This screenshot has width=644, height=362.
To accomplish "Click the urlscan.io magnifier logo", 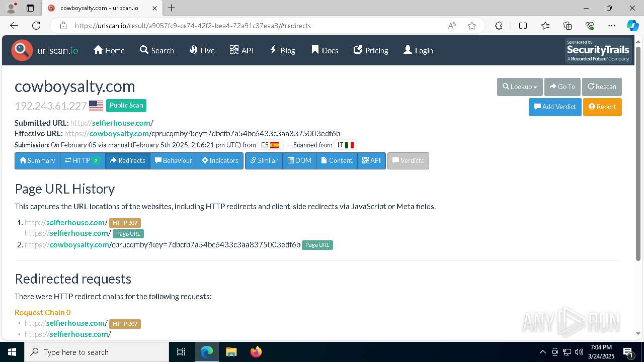I will [x=22, y=50].
